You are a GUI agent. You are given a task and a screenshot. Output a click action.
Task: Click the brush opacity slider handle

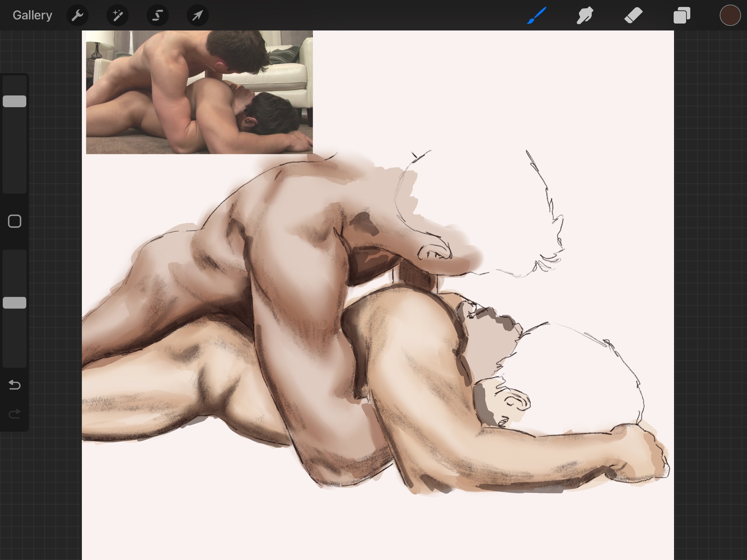coord(15,303)
